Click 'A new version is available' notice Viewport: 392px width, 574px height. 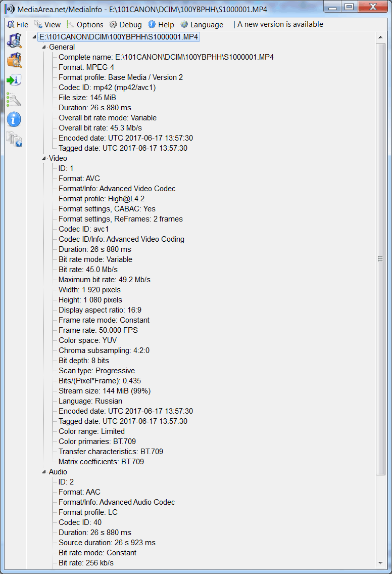point(280,24)
